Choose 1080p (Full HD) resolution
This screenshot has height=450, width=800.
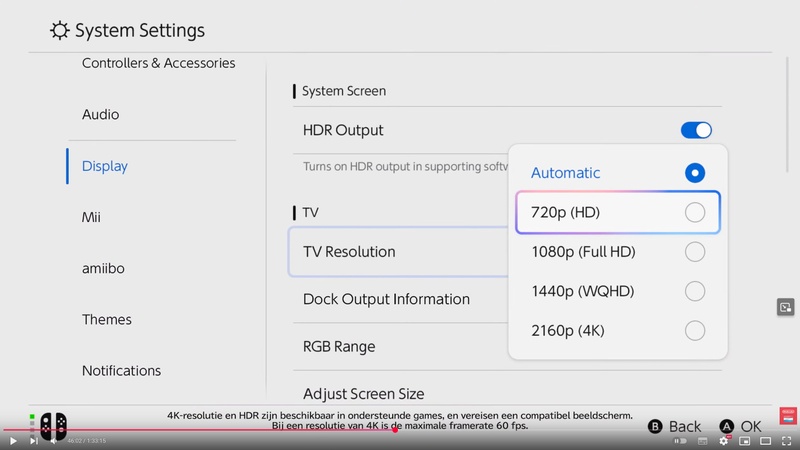[618, 252]
